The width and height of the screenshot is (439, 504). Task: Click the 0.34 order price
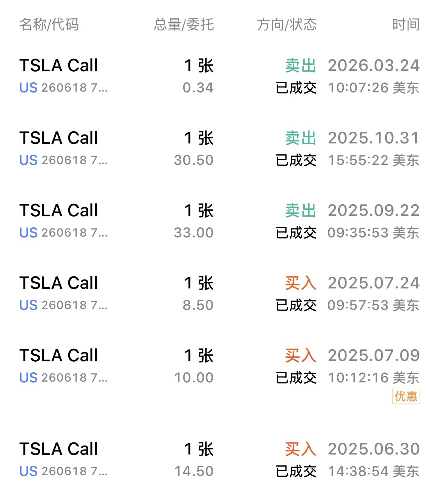point(198,88)
